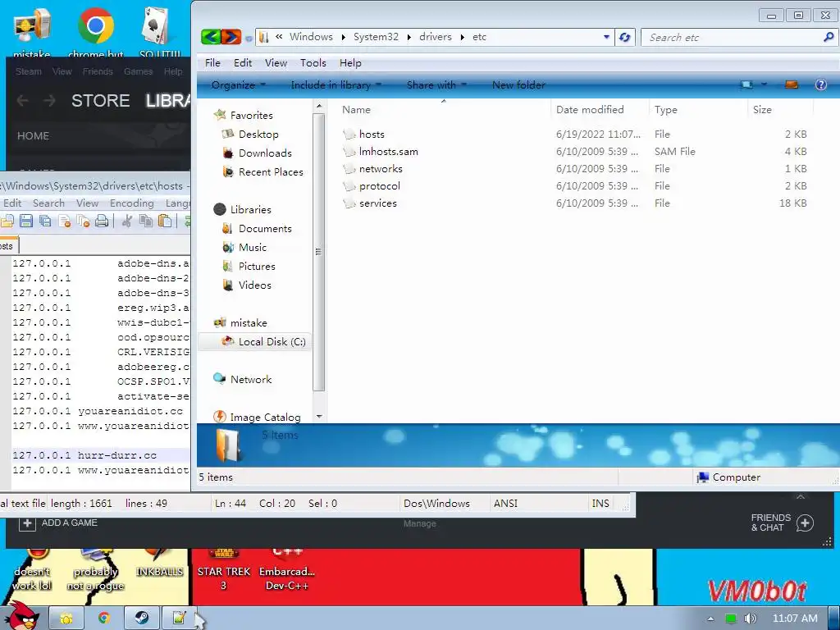Click the Notepad++ Paste icon

[165, 221]
